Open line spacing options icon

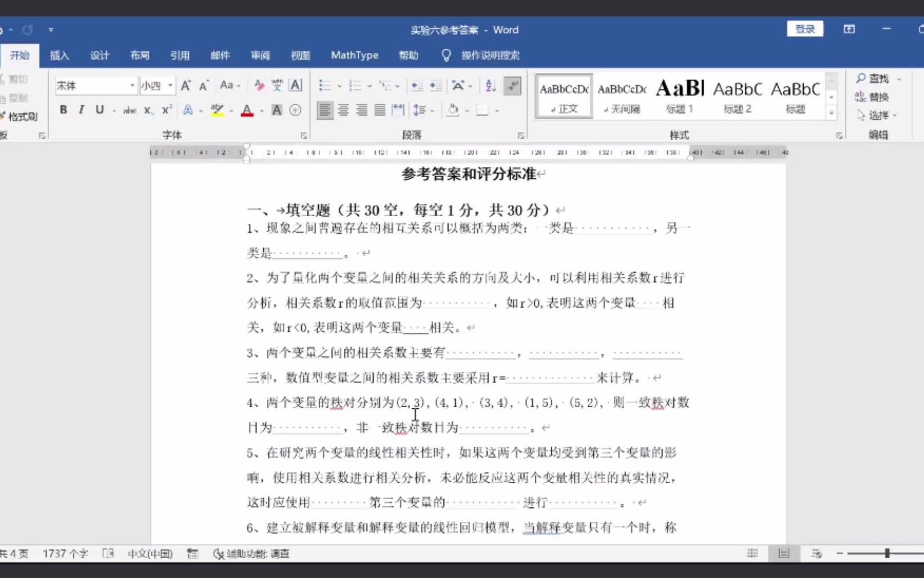point(419,110)
